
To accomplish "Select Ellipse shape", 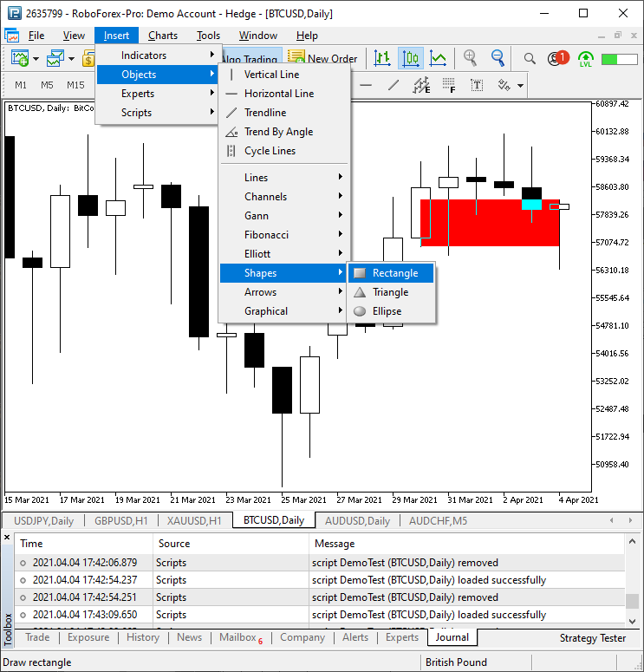I will [x=391, y=311].
